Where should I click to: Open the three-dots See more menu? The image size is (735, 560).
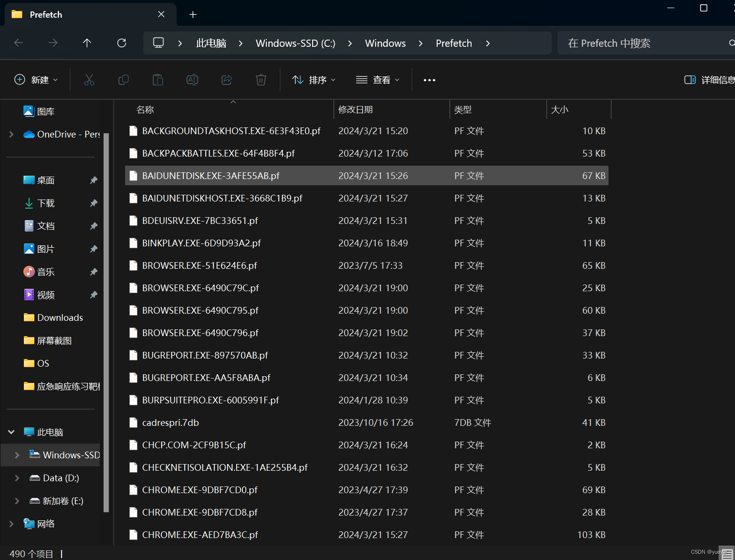point(430,80)
